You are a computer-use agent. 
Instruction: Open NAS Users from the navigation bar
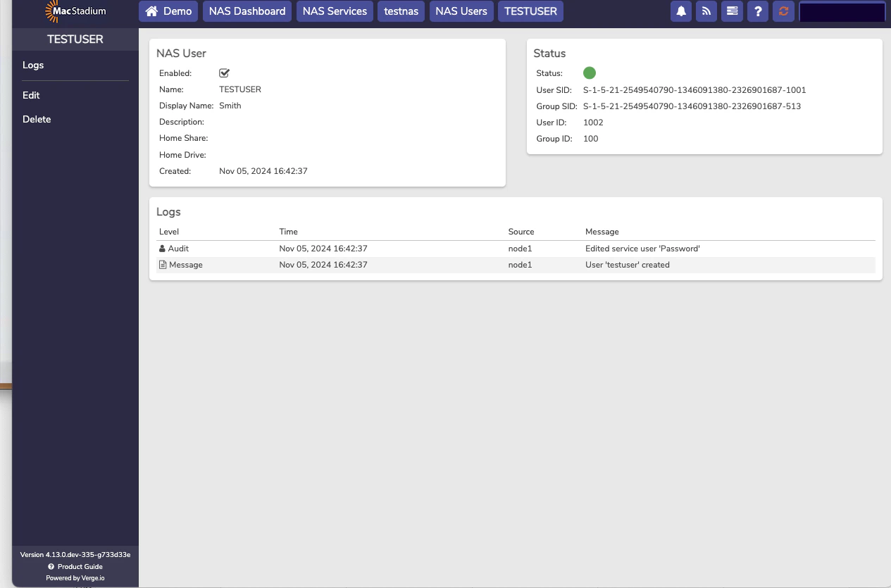pyautogui.click(x=461, y=11)
